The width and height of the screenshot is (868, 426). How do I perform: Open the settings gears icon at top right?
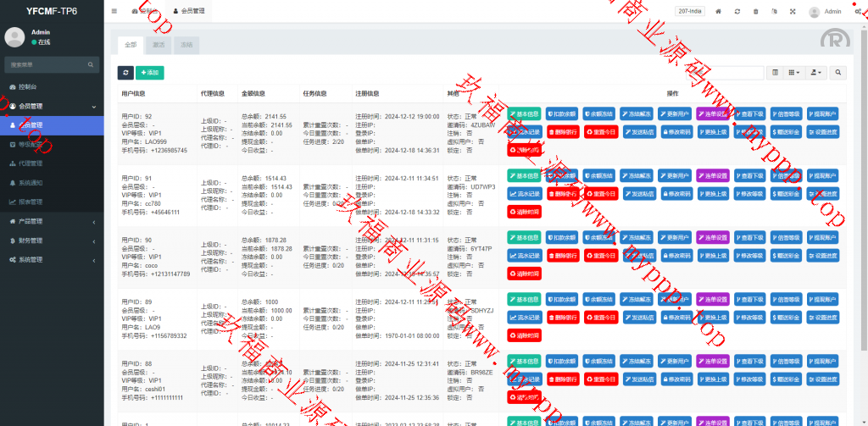pyautogui.click(x=857, y=12)
